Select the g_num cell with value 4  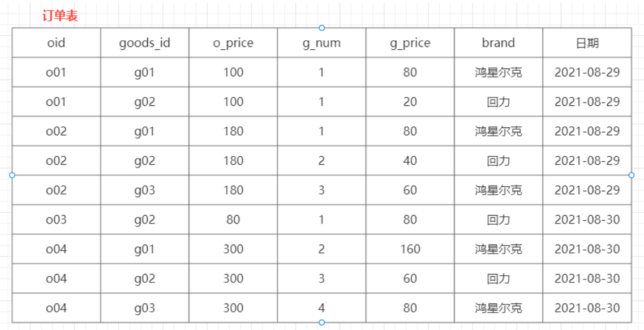[321, 308]
